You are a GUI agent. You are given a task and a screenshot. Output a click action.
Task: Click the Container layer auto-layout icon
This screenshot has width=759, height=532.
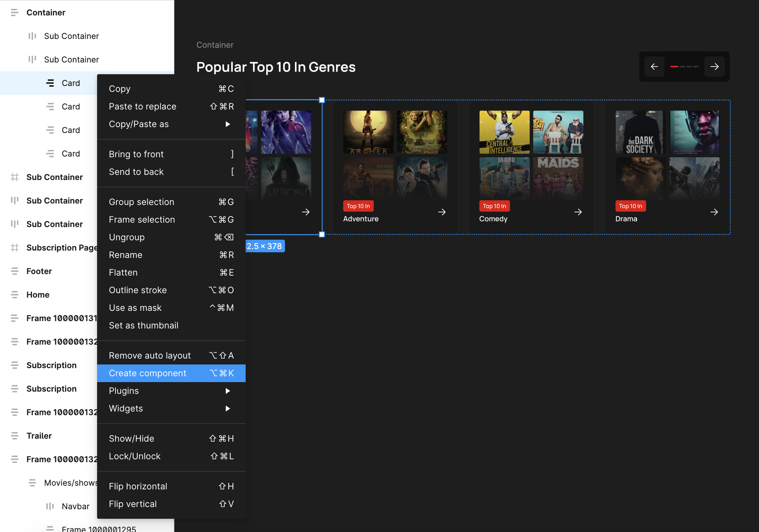(x=14, y=12)
